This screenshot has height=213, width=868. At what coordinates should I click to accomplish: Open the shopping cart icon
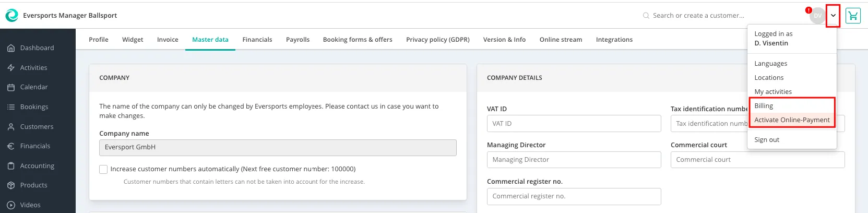(x=853, y=16)
